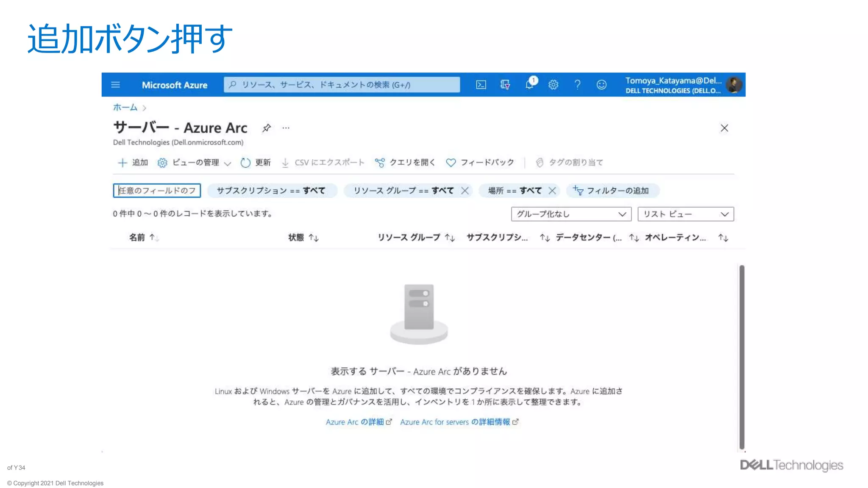
Task: Sort by the 状態 column
Action: (x=303, y=238)
